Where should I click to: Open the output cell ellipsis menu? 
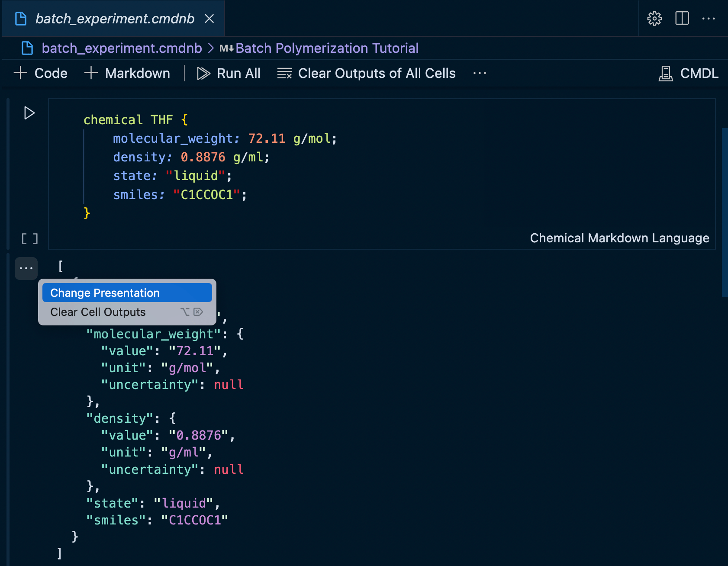click(x=26, y=268)
